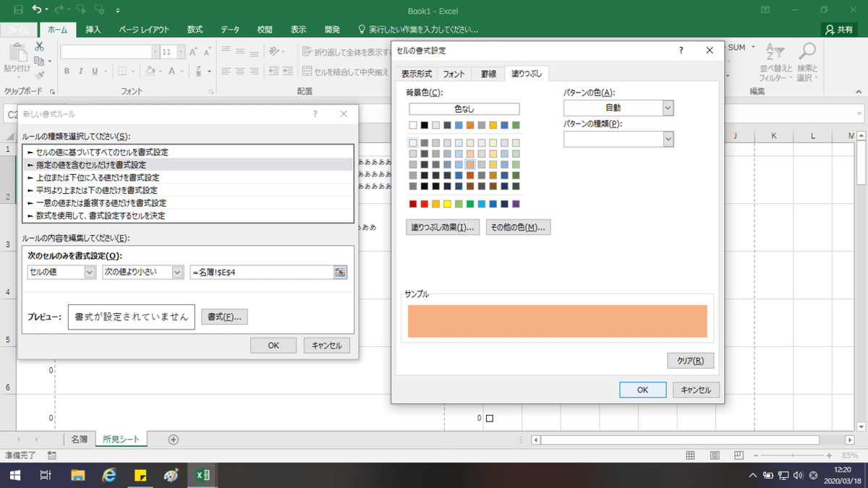Click the 塗りつぶし効果 button

coord(442,227)
